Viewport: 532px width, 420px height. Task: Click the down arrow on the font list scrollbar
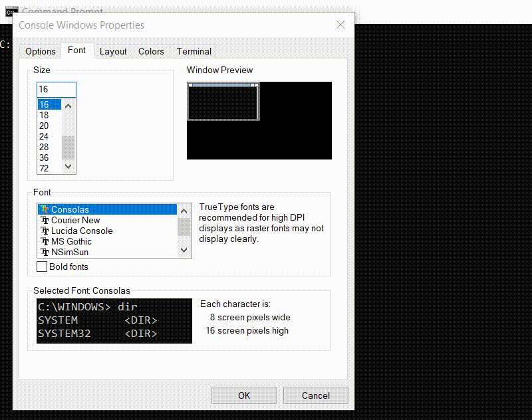[183, 250]
